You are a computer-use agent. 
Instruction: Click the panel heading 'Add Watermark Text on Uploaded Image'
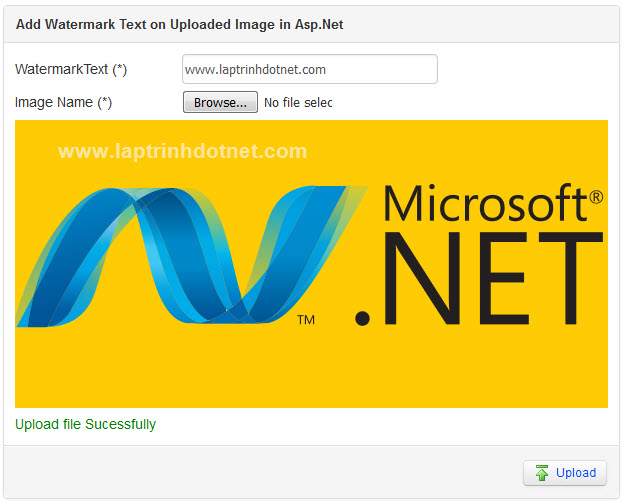(x=179, y=25)
